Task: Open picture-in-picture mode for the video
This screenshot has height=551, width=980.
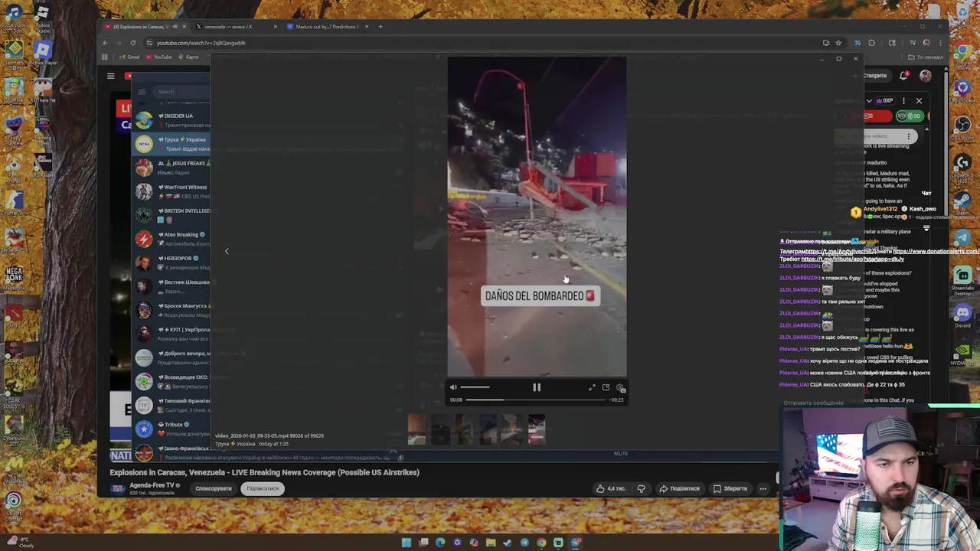Action: (x=606, y=388)
